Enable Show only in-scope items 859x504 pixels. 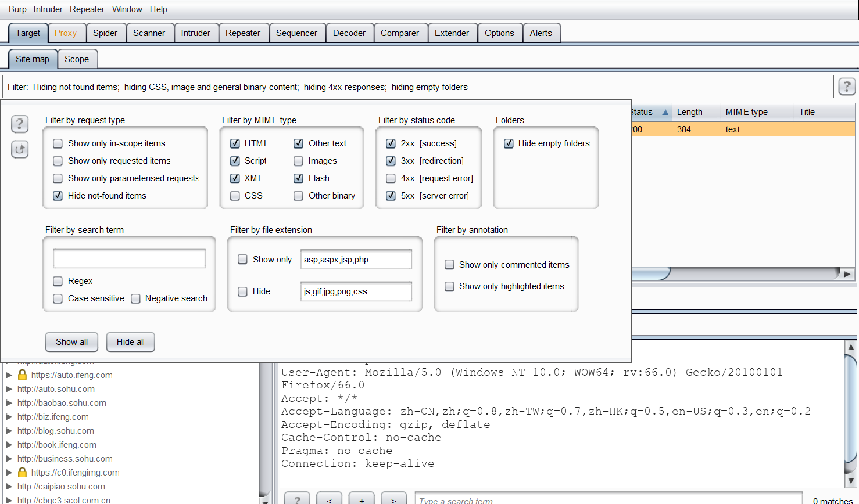[58, 143]
